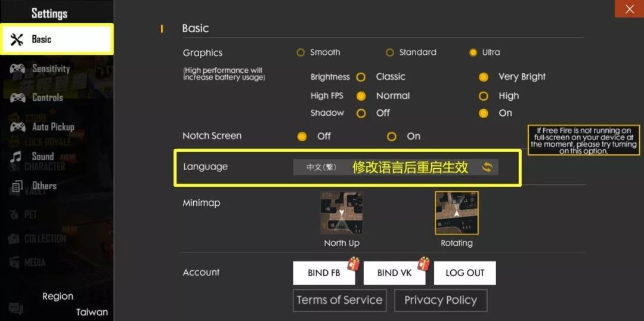Enable Notch Screen On option
This screenshot has height=321, width=644.
[391, 137]
